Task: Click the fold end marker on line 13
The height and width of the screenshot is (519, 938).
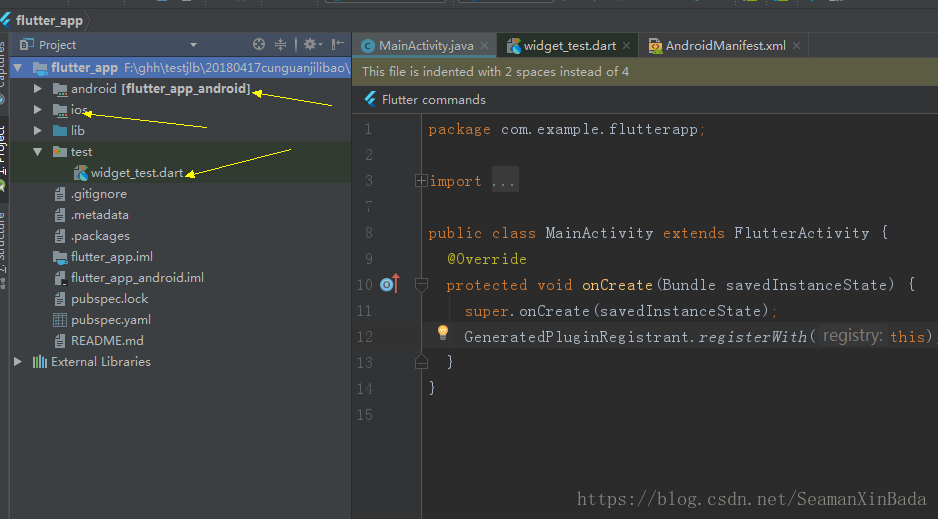Action: tap(421, 362)
